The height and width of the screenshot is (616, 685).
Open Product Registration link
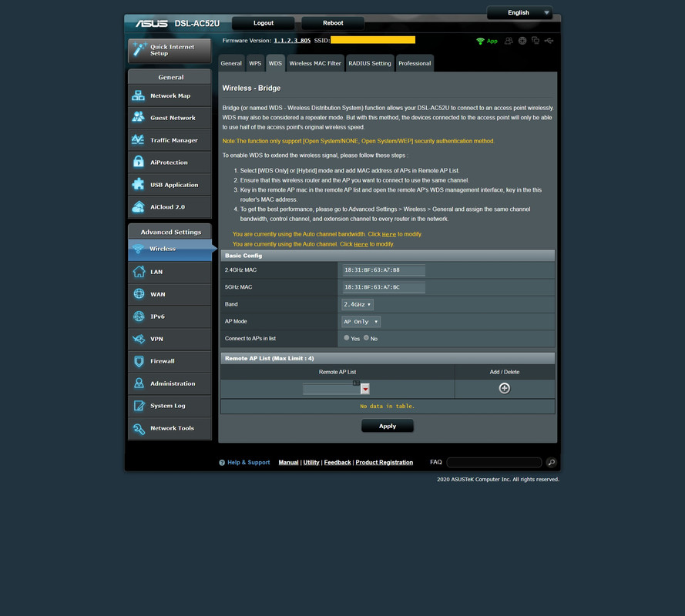coord(384,462)
